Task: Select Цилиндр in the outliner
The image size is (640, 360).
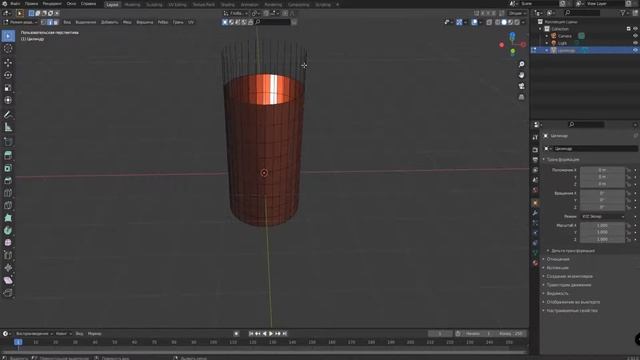Action: 566,50
